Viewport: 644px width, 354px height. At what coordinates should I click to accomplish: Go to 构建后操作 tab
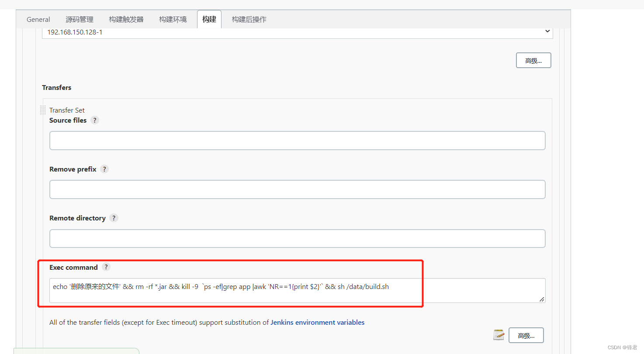249,19
